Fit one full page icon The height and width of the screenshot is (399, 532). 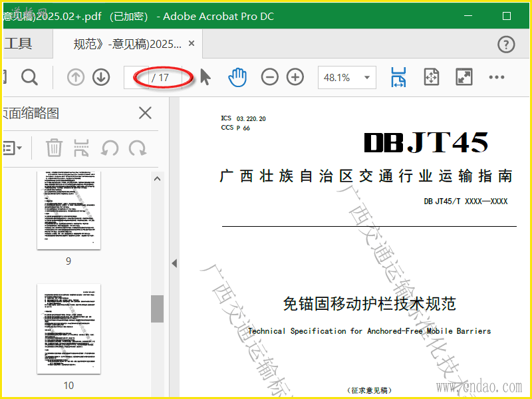(x=432, y=77)
